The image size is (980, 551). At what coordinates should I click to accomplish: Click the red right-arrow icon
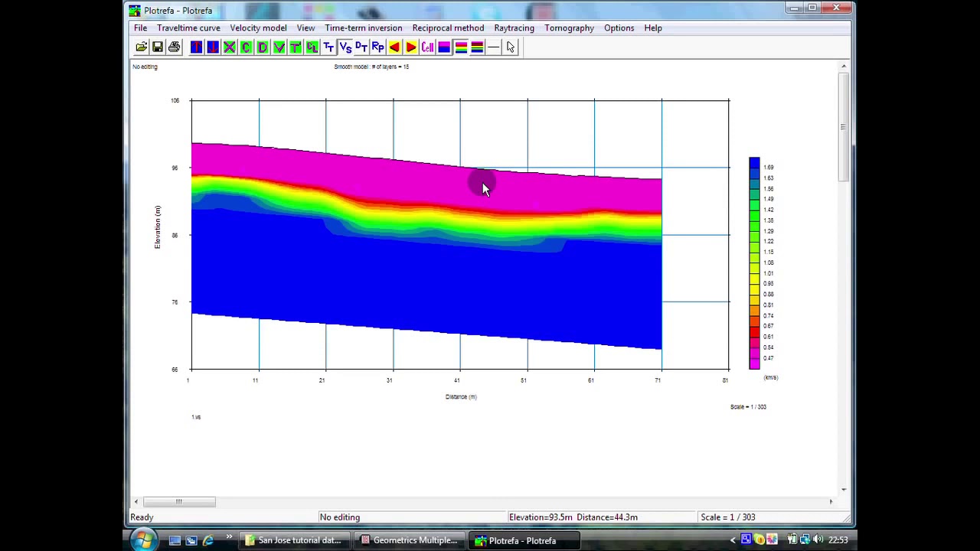point(411,47)
